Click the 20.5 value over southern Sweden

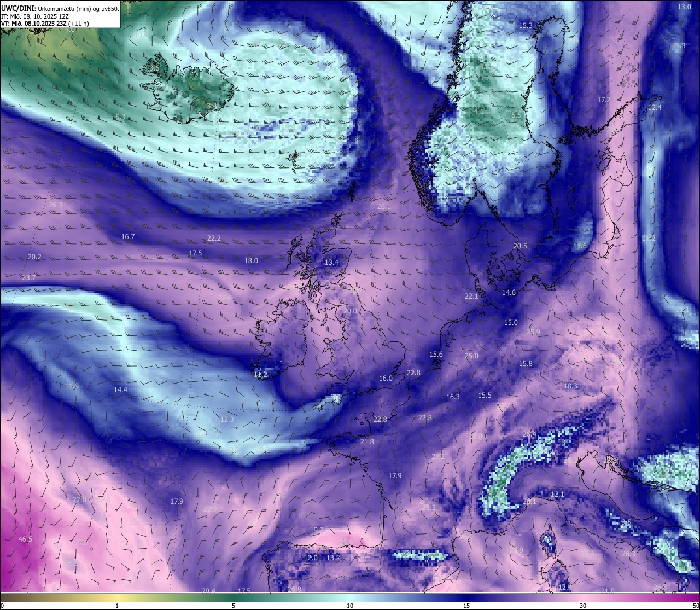pyautogui.click(x=520, y=246)
